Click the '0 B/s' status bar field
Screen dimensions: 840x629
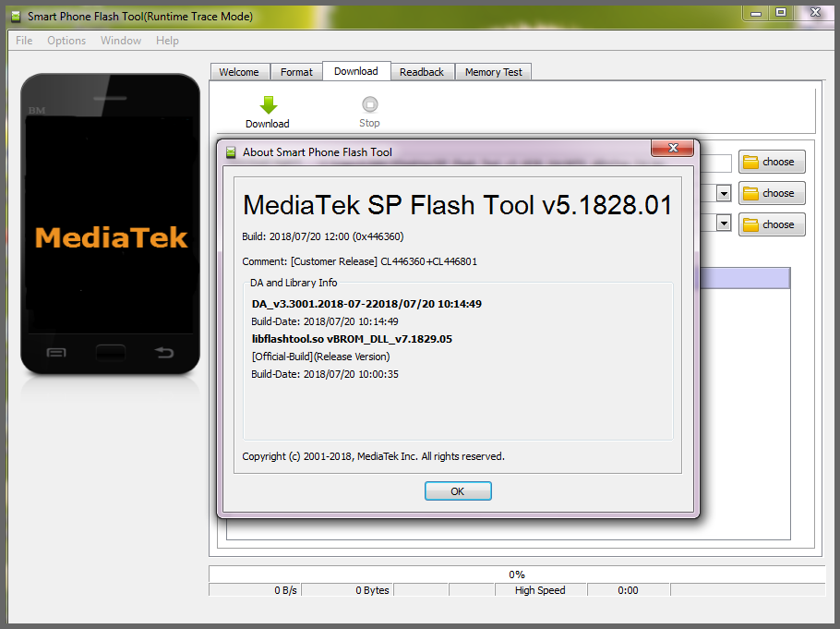(x=255, y=590)
